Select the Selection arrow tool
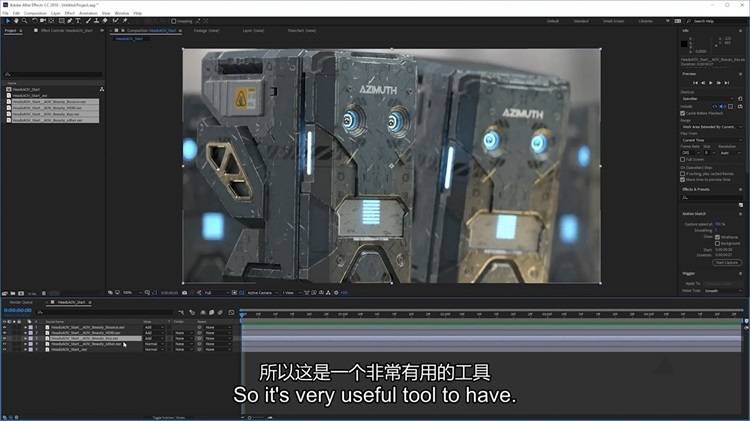 (x=8, y=21)
